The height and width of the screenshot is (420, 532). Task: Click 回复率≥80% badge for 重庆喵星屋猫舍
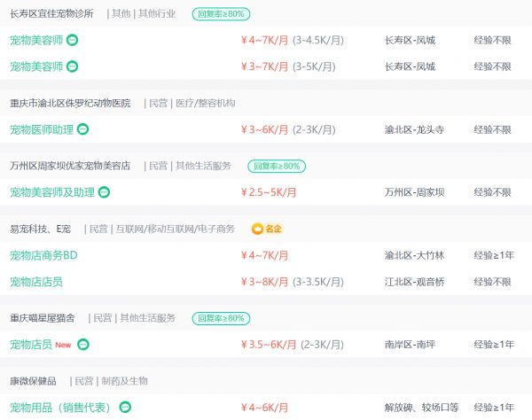point(221,318)
